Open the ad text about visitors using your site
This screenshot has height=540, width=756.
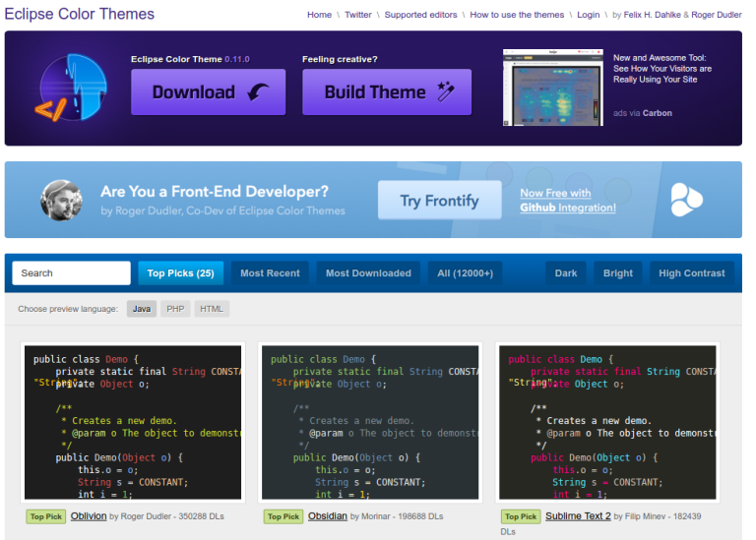point(661,69)
